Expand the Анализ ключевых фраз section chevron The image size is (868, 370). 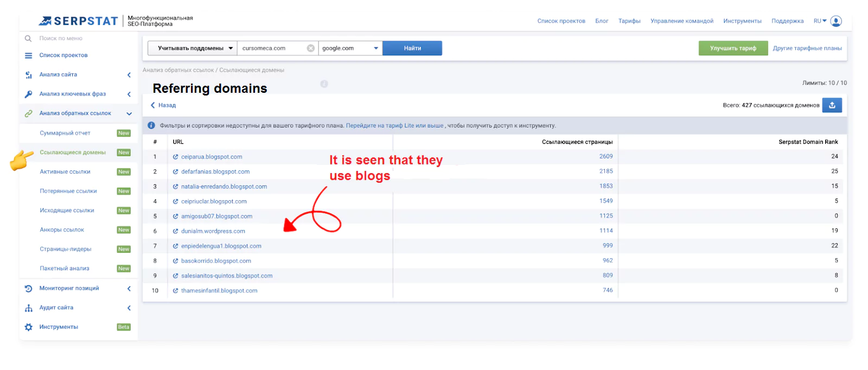tap(129, 94)
